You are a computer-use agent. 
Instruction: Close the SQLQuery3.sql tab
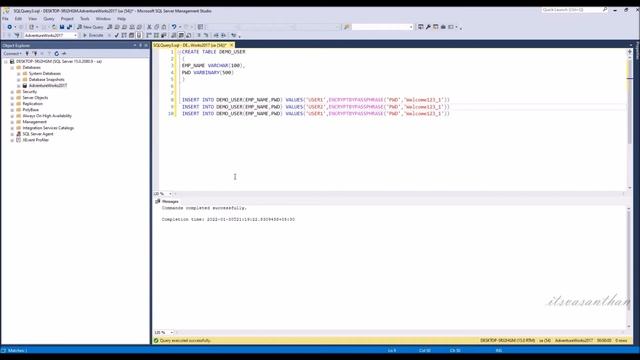coord(231,45)
